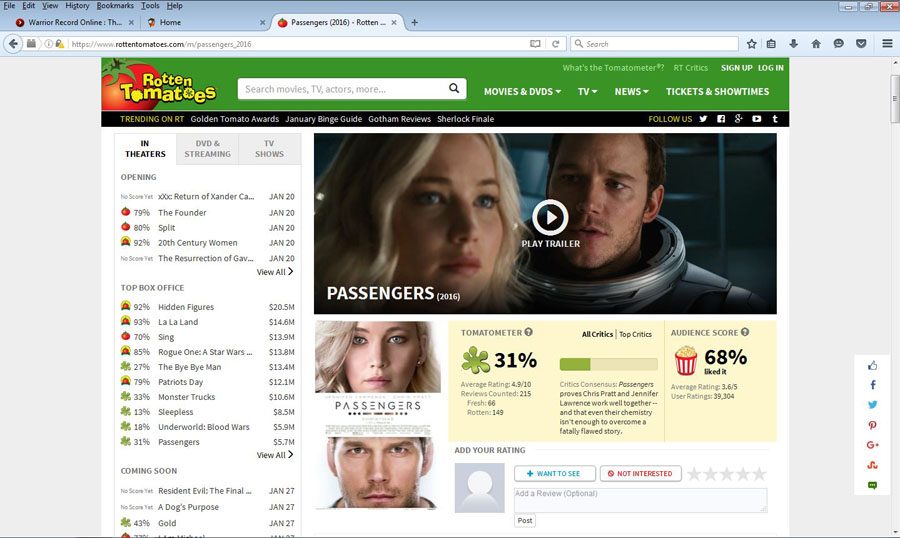Click in the Rotten Tomatoes search field
Image resolution: width=900 pixels, height=538 pixels.
(343, 88)
